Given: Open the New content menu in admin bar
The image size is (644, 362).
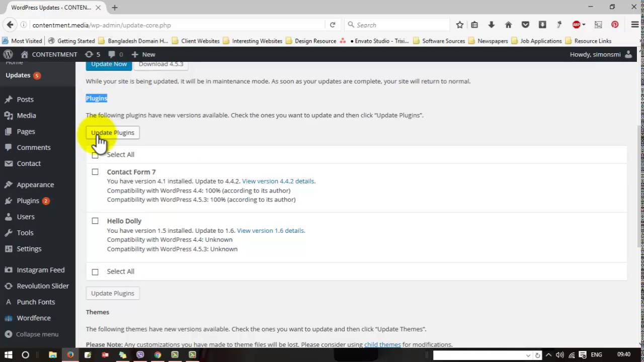Looking at the screenshot, I should [x=143, y=54].
